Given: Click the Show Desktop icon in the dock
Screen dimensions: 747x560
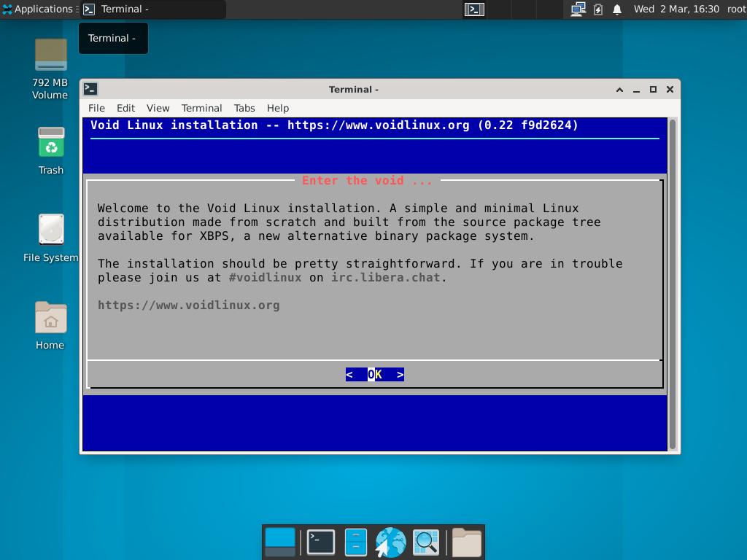Looking at the screenshot, I should (280, 542).
